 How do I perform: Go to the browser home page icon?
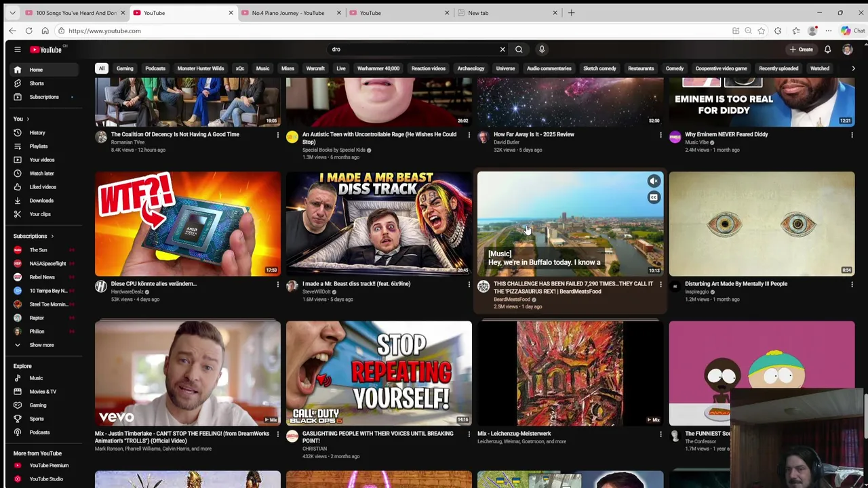(x=45, y=30)
